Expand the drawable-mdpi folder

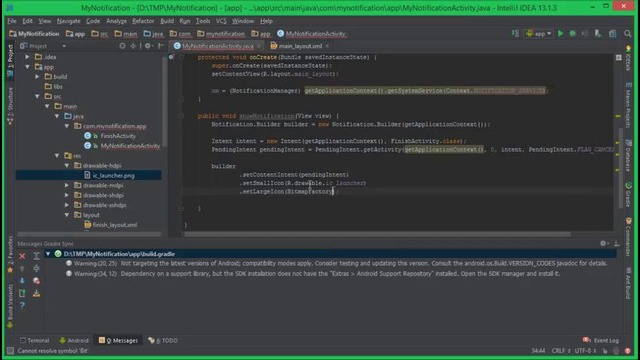click(x=67, y=185)
